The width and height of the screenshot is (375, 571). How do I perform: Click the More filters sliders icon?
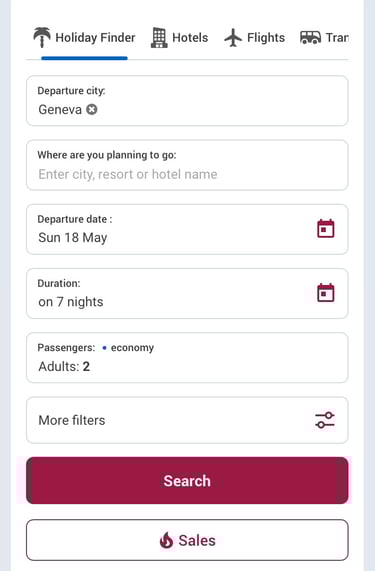pos(325,420)
